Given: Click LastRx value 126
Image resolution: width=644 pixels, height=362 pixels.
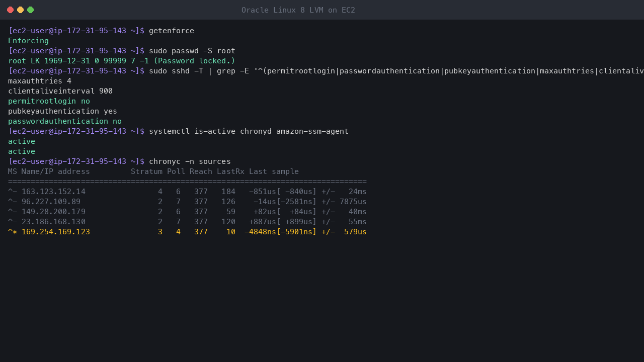Looking at the screenshot, I should pyautogui.click(x=228, y=202).
